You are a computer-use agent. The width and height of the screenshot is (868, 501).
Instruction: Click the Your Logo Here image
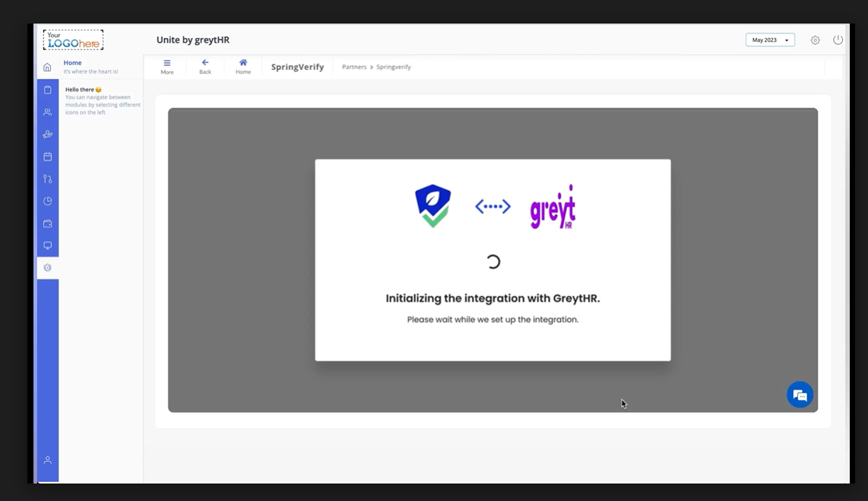click(x=73, y=40)
